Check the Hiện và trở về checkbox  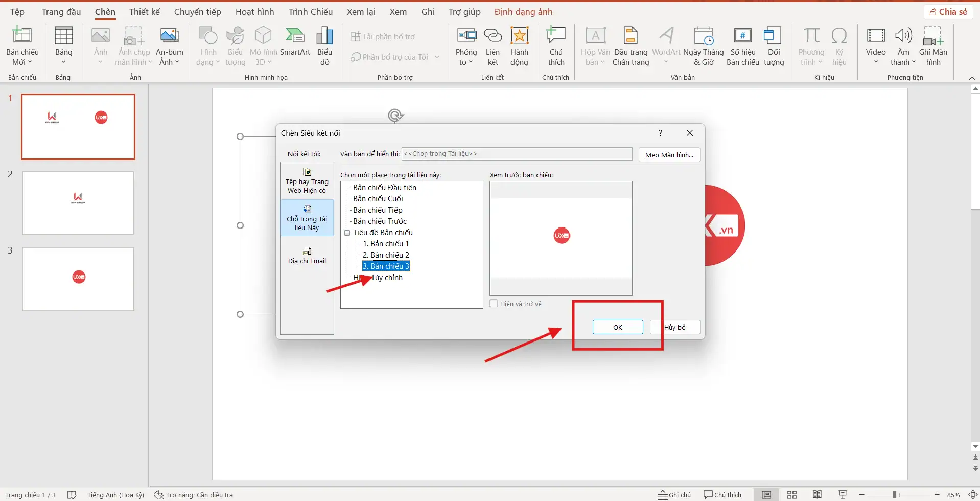pos(494,303)
